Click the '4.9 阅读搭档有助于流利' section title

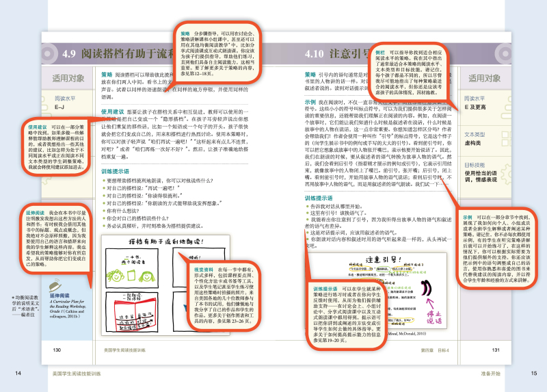(x=118, y=54)
